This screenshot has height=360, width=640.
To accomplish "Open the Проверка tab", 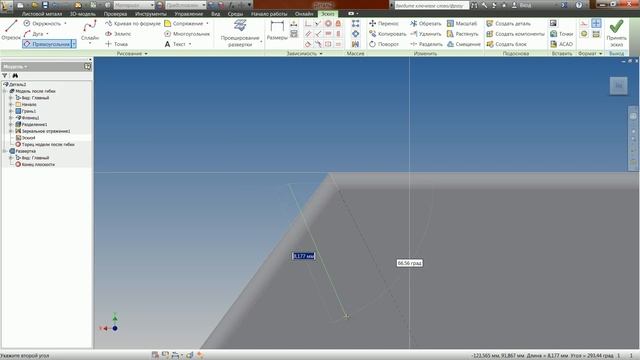I will [x=115, y=14].
